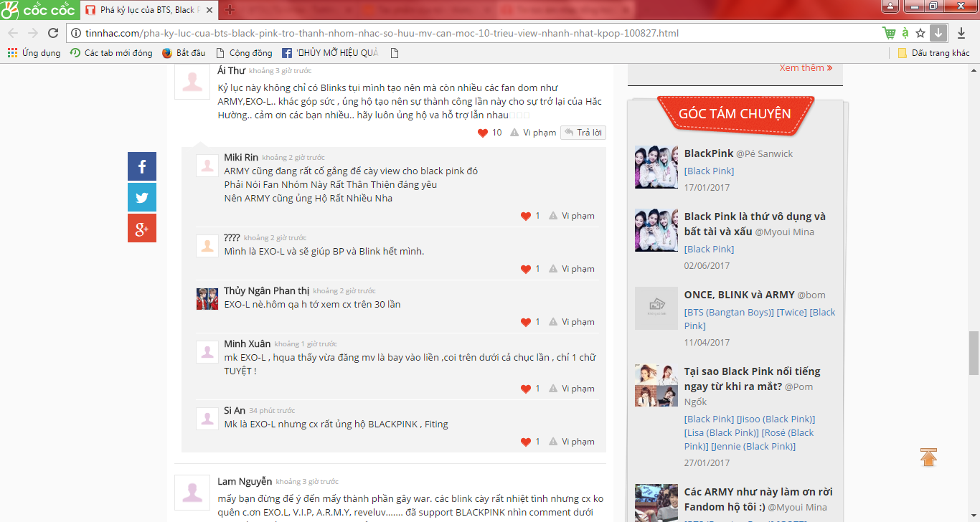Open Ứng dụng apps bookmark
Viewport: 980px width, 522px height.
[x=34, y=53]
